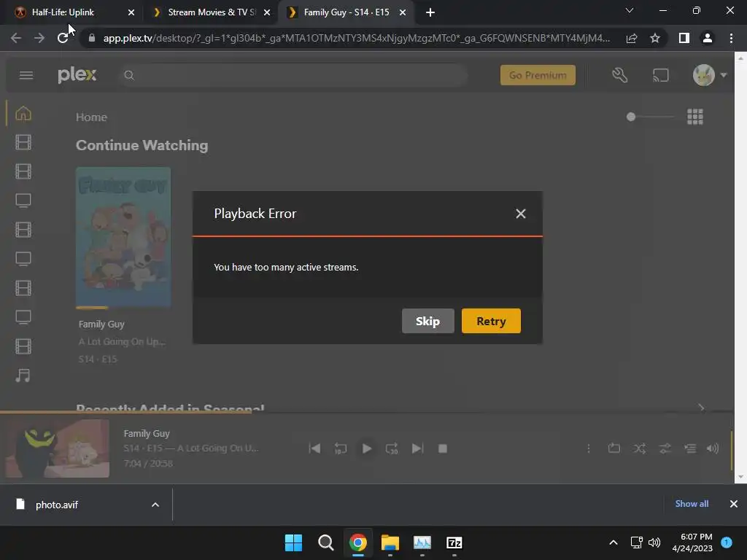
Task: Adjust the poster size slider
Action: pyautogui.click(x=650, y=117)
